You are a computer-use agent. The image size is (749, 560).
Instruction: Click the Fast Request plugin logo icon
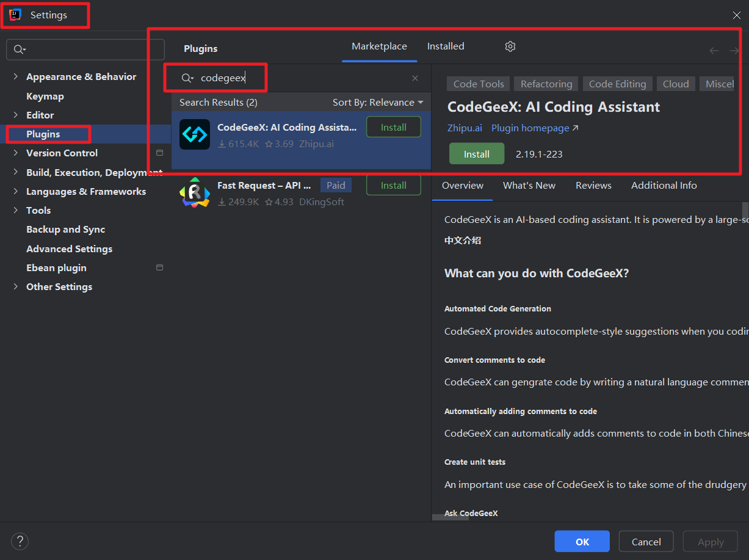point(195,192)
